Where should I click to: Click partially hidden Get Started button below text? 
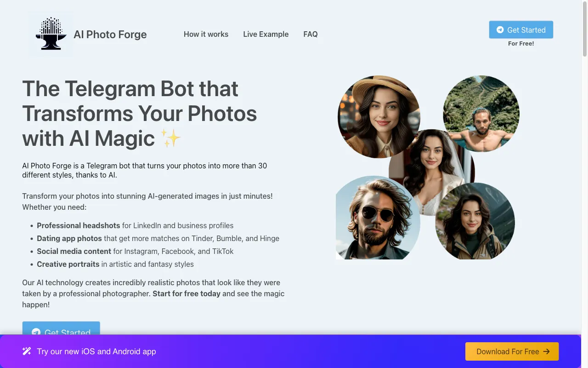pyautogui.click(x=61, y=328)
